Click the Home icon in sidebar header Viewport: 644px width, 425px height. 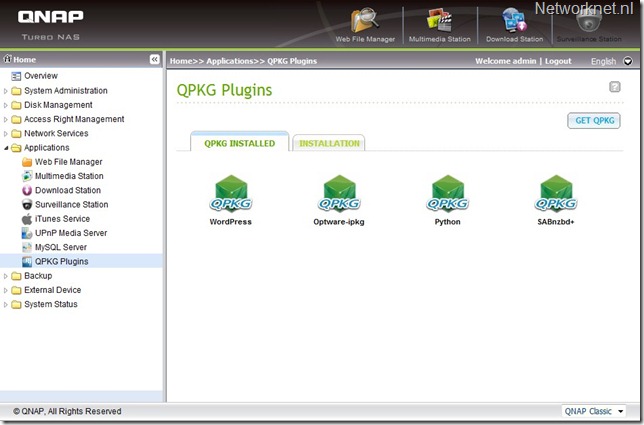(x=7, y=59)
